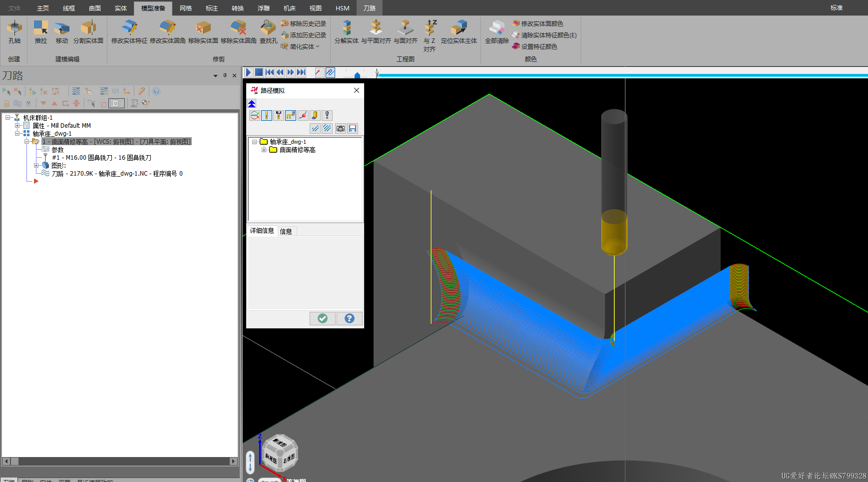
Task: Toggle rapid moves display in 路径模拟
Action: point(291,115)
